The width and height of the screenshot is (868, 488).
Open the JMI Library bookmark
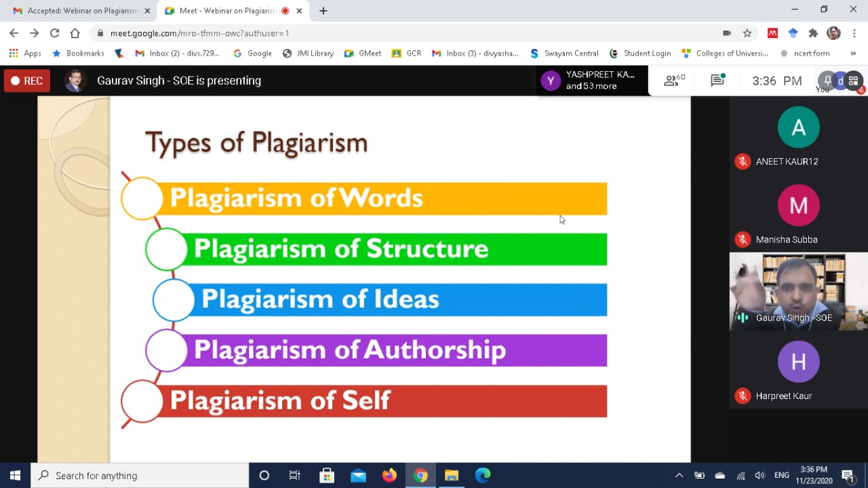point(308,54)
